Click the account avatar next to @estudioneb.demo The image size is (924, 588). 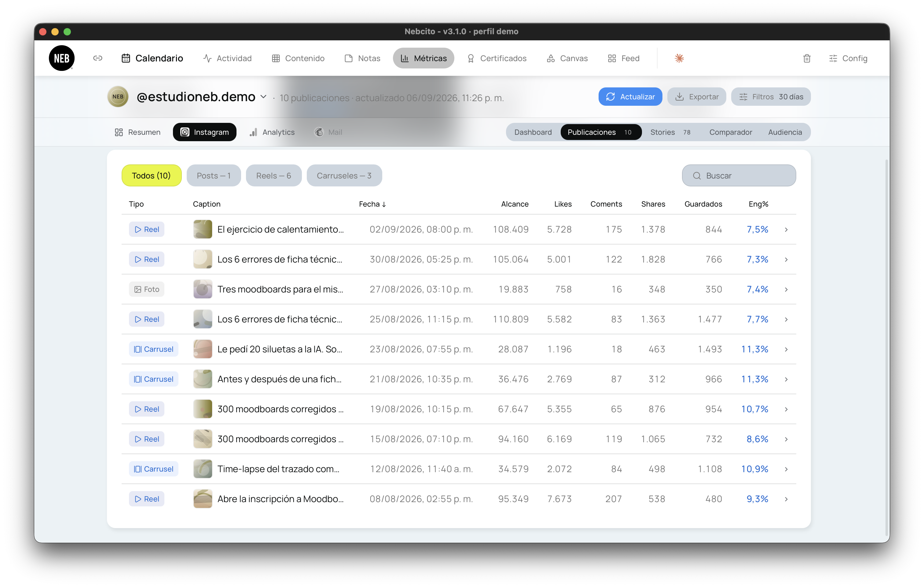pyautogui.click(x=118, y=97)
